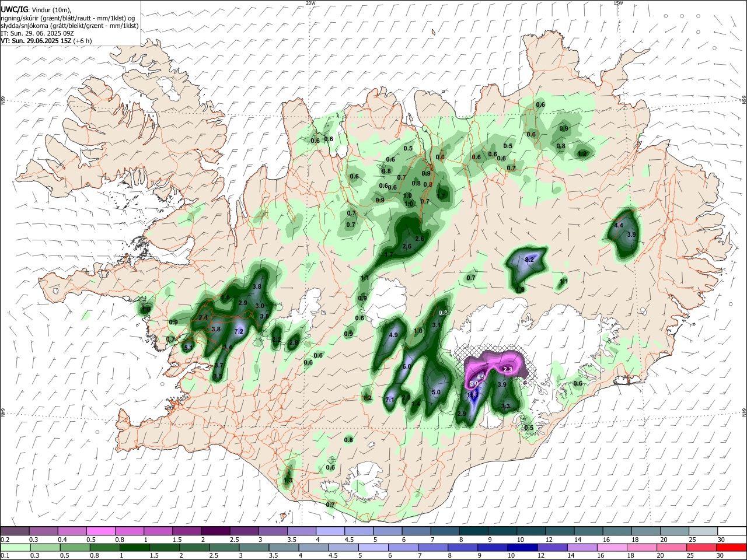Click the 15W longitude label
This screenshot has width=747, height=560.
[618, 3]
